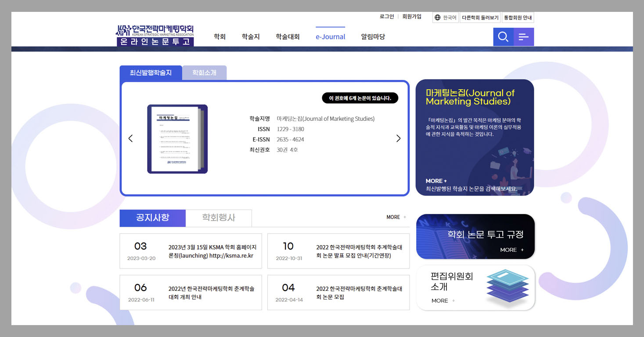
Task: Open the 추계학술대회 논문 발표 모집 안내 notice
Action: point(338,251)
